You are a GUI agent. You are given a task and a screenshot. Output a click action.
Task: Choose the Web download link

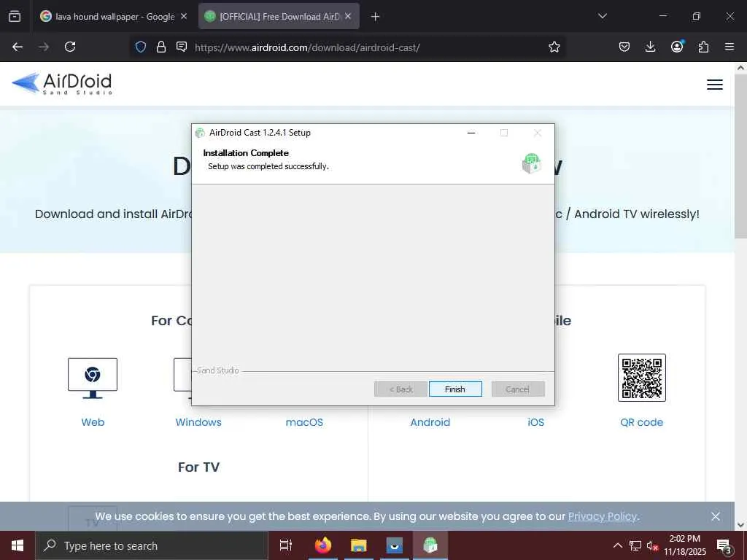(x=93, y=422)
